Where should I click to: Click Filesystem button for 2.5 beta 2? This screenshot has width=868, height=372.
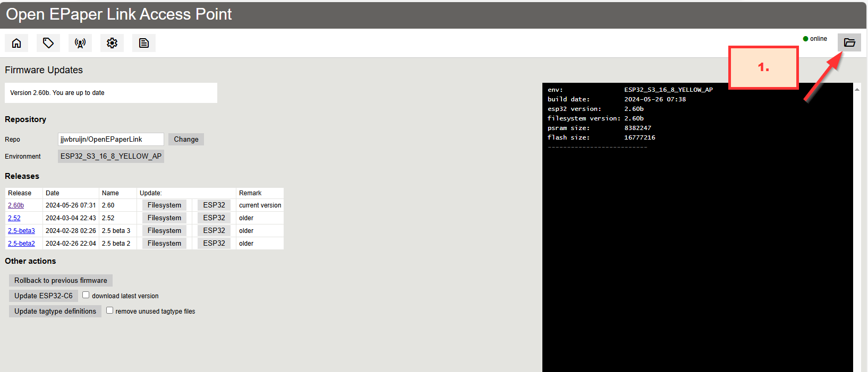point(164,243)
